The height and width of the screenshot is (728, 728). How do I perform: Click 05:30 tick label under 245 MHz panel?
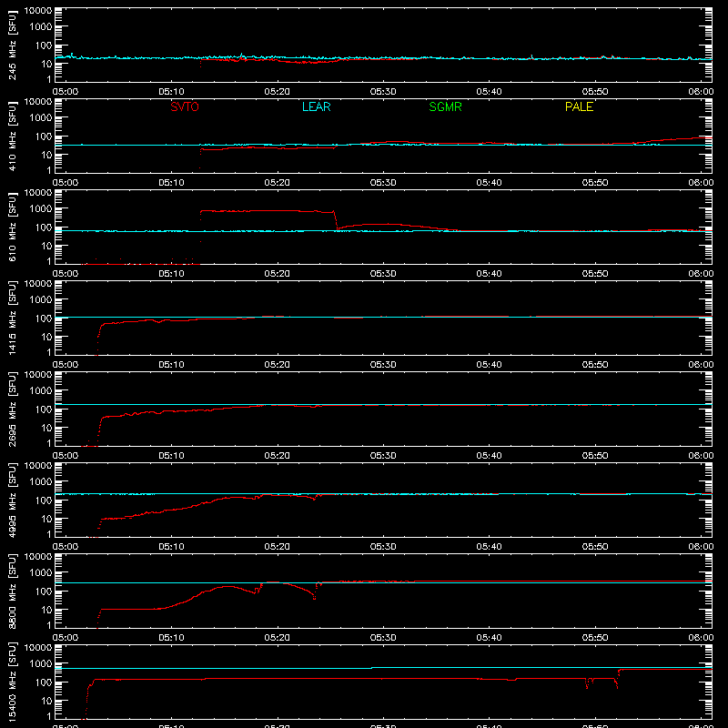tap(383, 92)
